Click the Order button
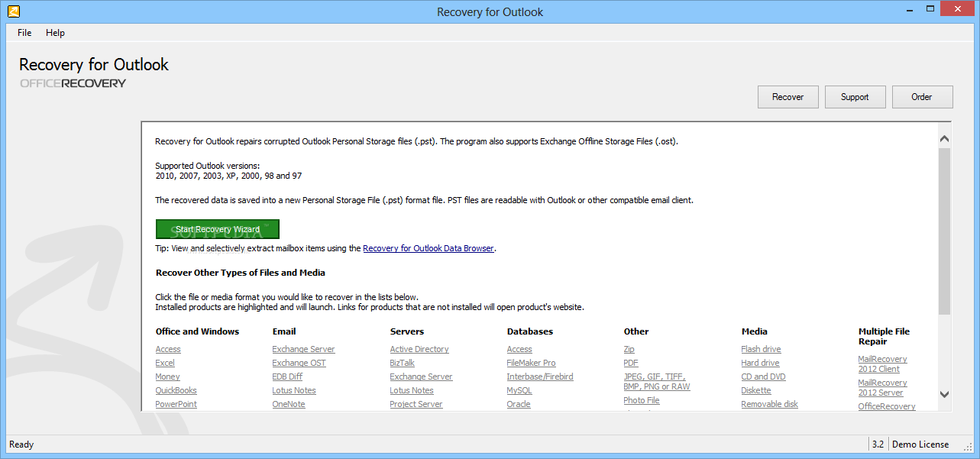Viewport: 980px width, 459px height. coord(922,97)
